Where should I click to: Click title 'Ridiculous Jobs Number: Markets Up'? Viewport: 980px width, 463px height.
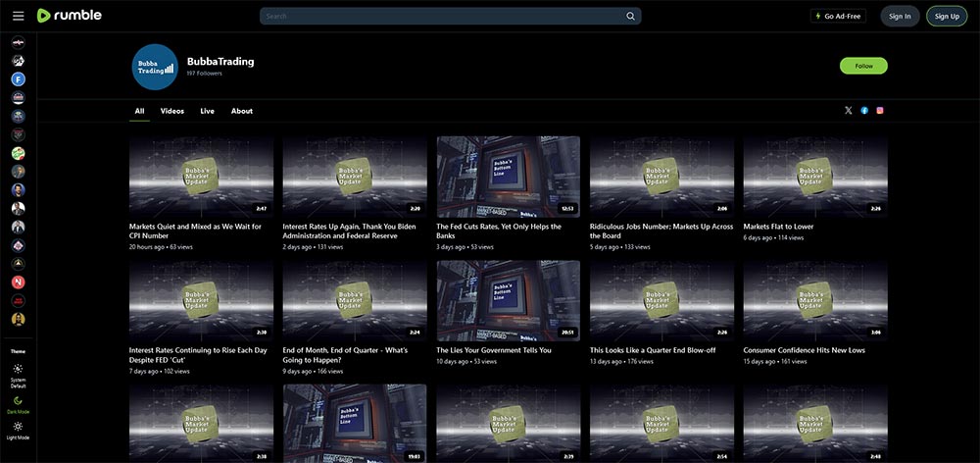pyautogui.click(x=661, y=231)
